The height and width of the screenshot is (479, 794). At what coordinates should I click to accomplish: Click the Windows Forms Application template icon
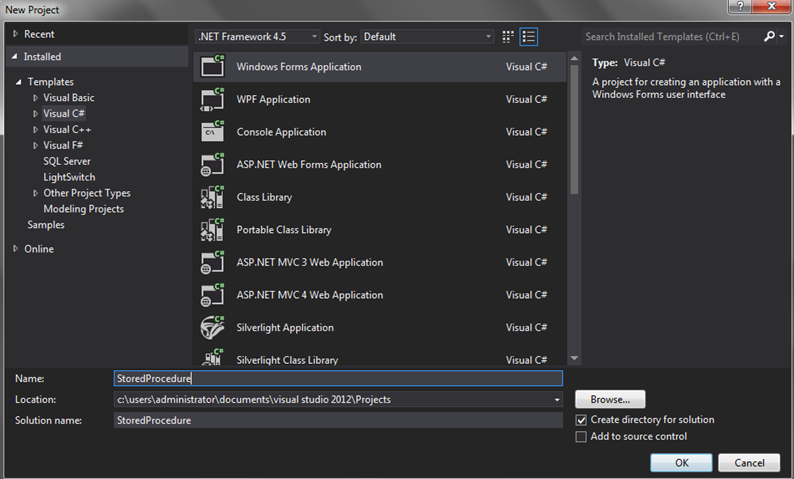[212, 66]
